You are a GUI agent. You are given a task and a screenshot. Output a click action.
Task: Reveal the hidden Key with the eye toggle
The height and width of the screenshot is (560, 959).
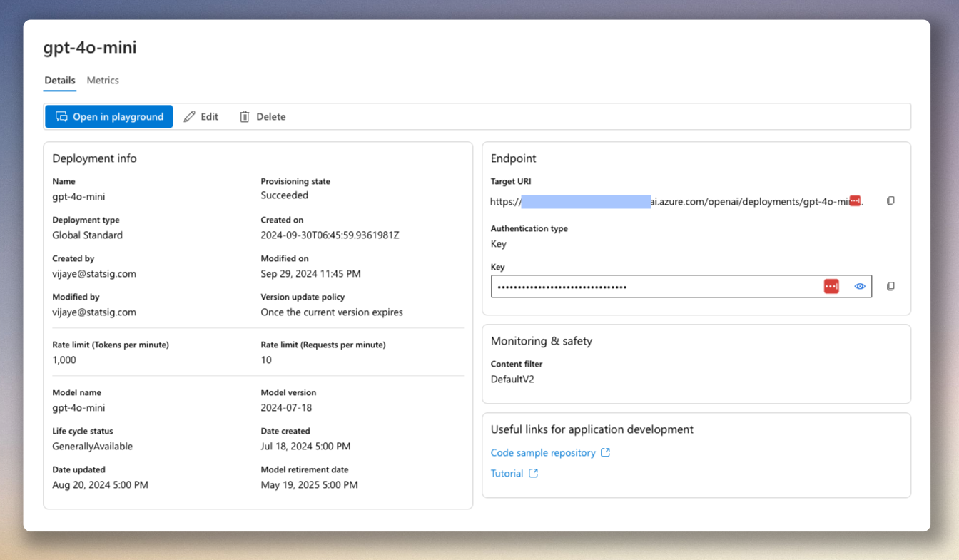(859, 286)
